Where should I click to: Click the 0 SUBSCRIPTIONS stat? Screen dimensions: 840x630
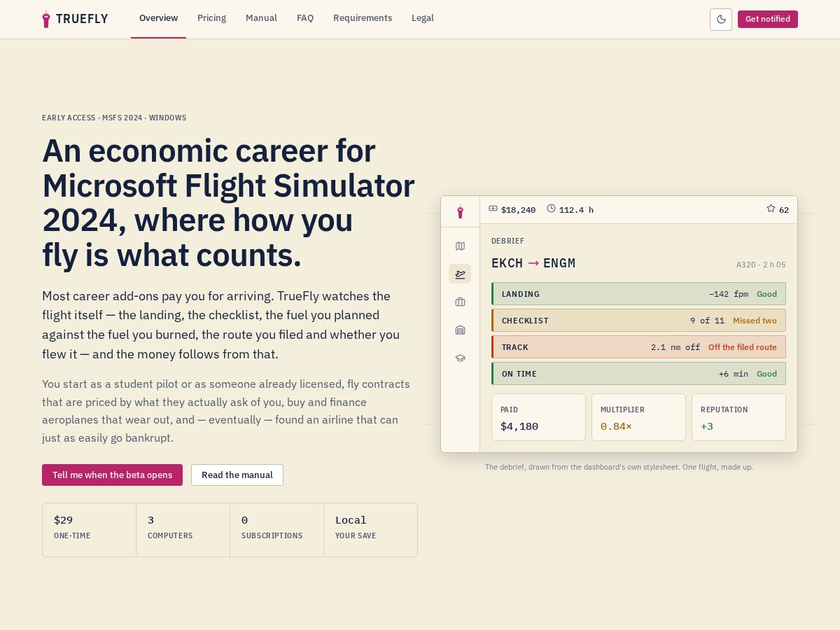click(x=276, y=530)
